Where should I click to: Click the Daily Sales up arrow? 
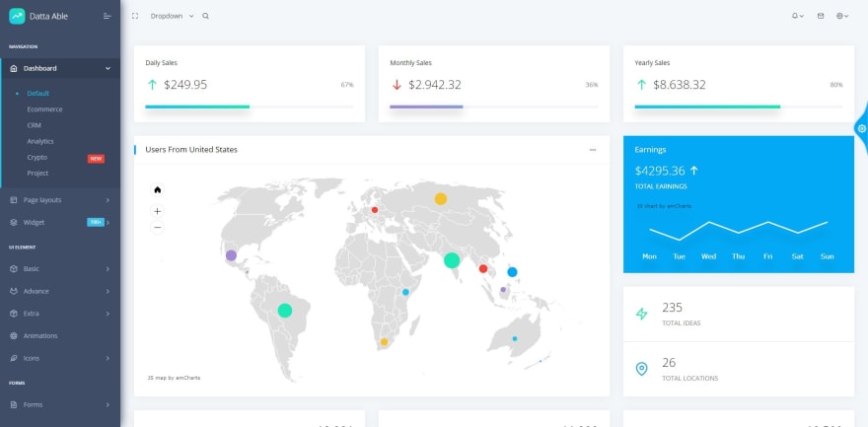coord(152,85)
